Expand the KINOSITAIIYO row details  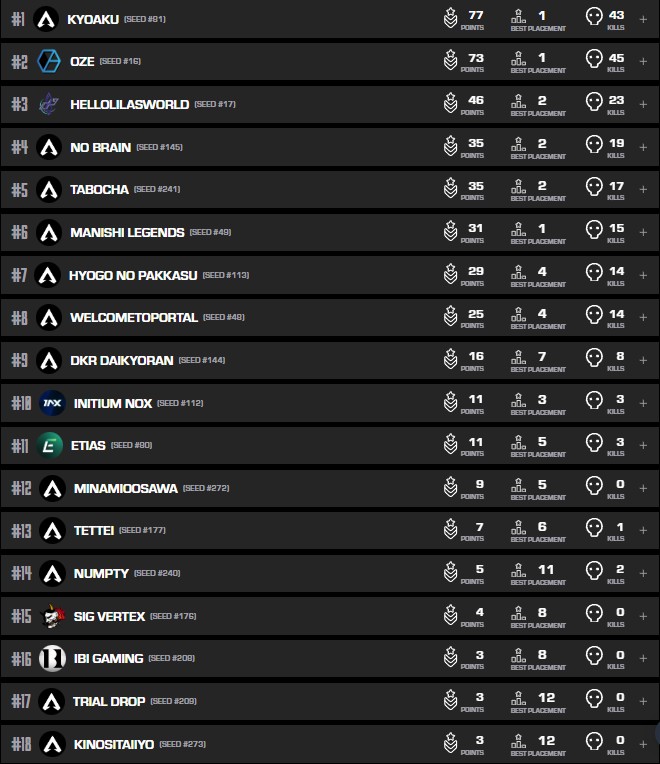click(643, 744)
